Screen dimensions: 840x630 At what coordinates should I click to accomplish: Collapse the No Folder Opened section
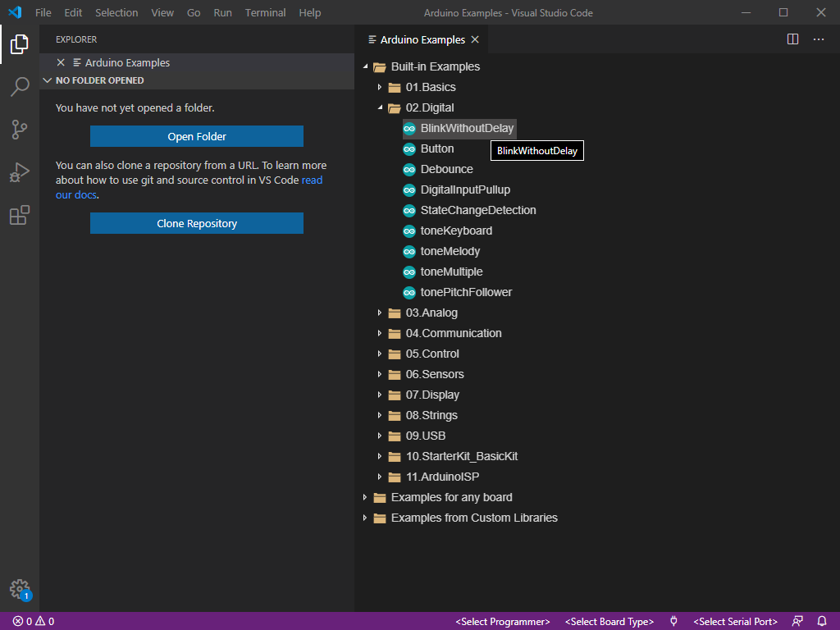[47, 80]
